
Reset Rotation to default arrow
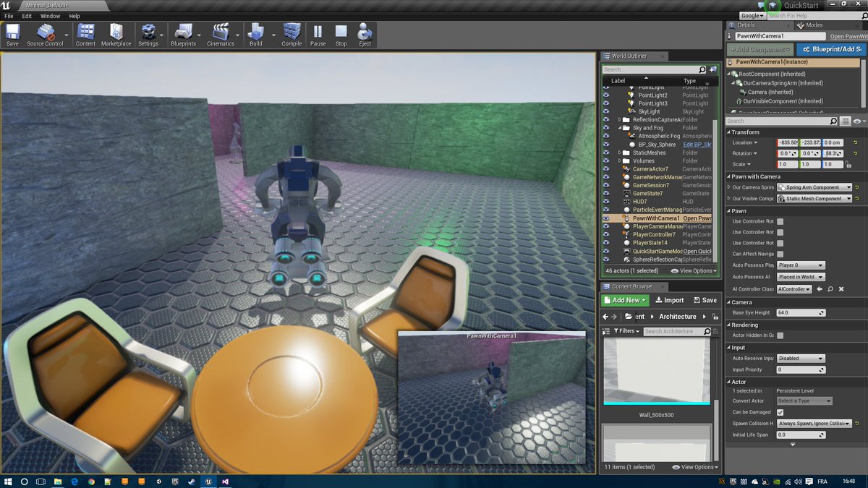click(x=854, y=153)
